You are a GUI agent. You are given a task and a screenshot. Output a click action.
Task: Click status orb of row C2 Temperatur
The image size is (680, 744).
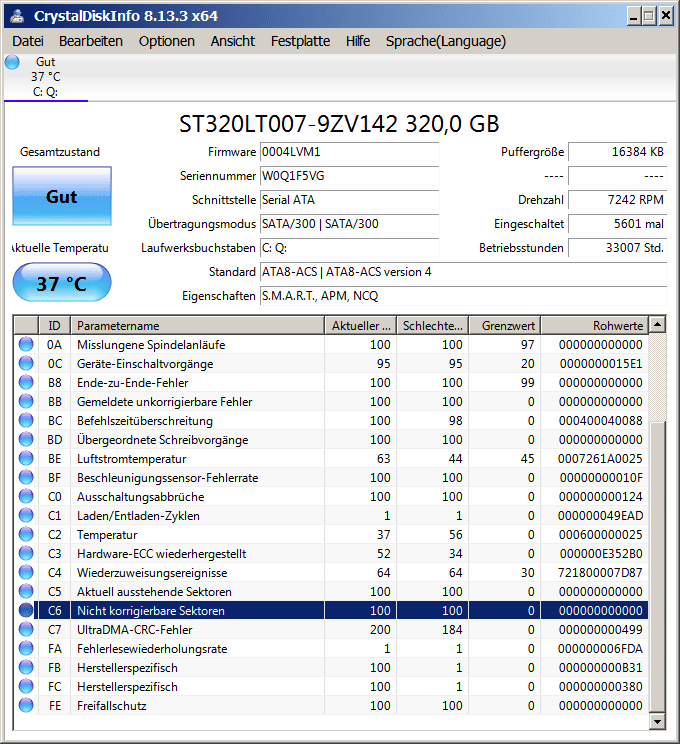tap(26, 534)
